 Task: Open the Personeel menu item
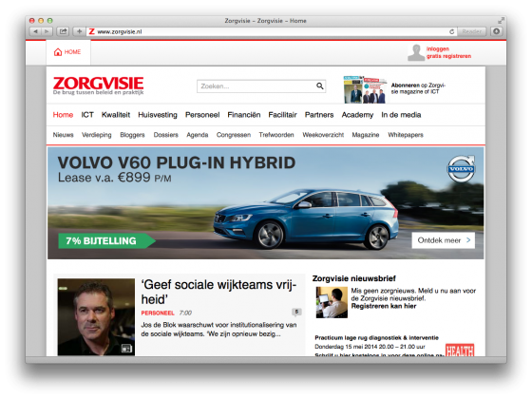click(x=202, y=115)
